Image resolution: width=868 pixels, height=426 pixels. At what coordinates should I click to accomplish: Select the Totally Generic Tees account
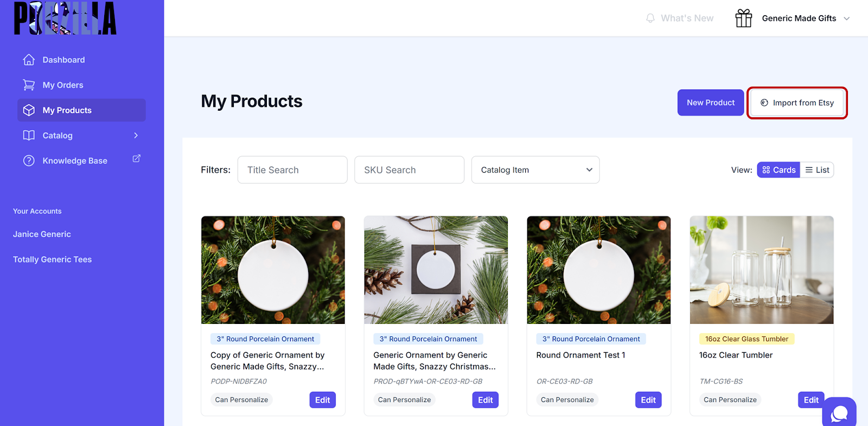tap(53, 259)
